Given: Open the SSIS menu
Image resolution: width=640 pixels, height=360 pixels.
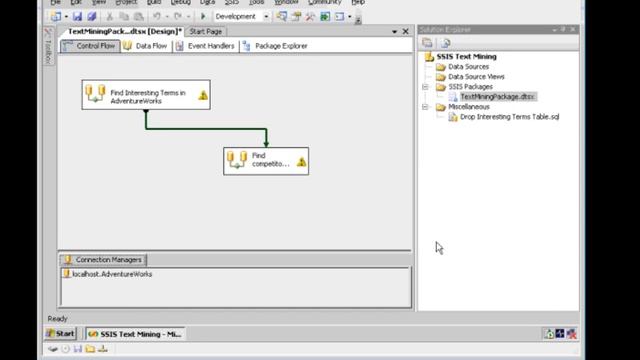Looking at the screenshot, I should tap(231, 2).
